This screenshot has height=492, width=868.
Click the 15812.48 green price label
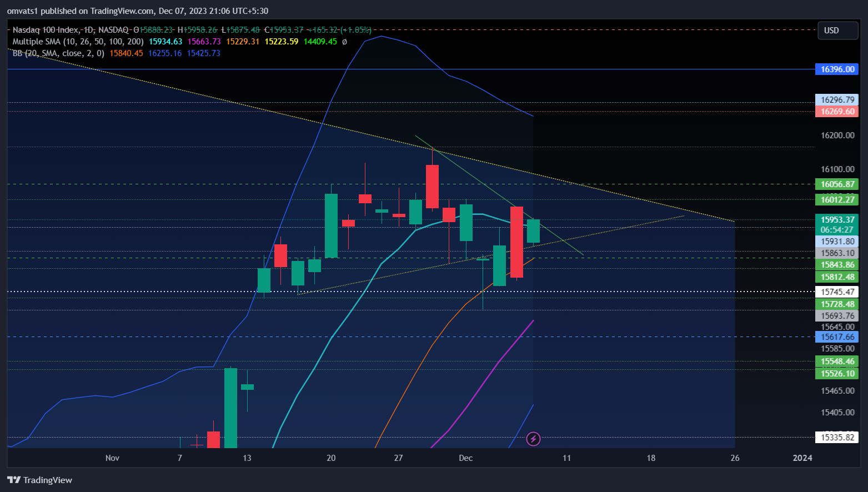[x=837, y=277]
